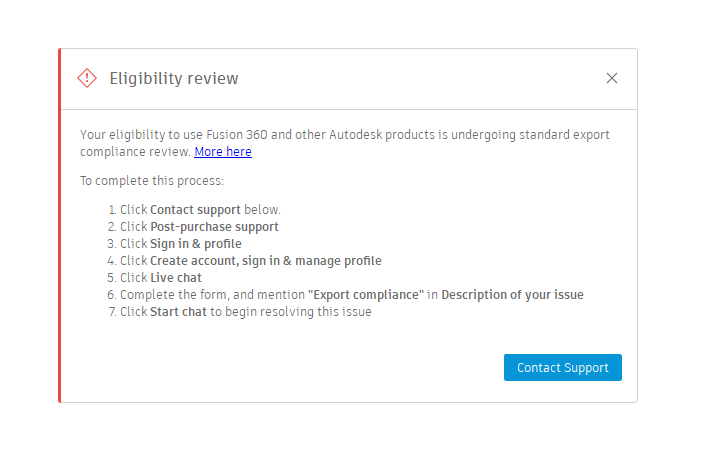Click the red warning diamond icon
The image size is (709, 457).
point(87,78)
